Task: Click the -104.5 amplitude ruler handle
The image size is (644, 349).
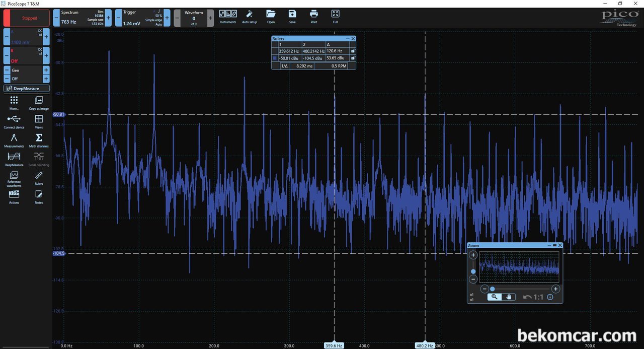Action: (x=59, y=254)
